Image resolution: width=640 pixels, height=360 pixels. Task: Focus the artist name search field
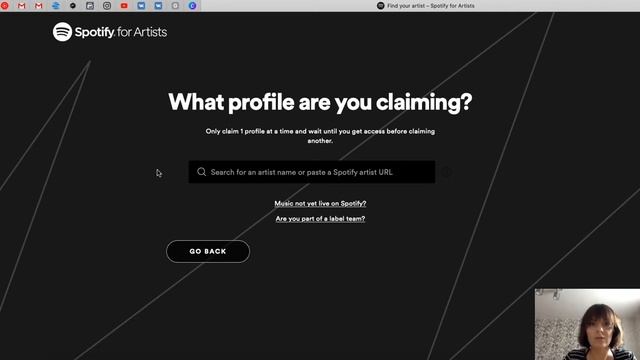click(312, 172)
